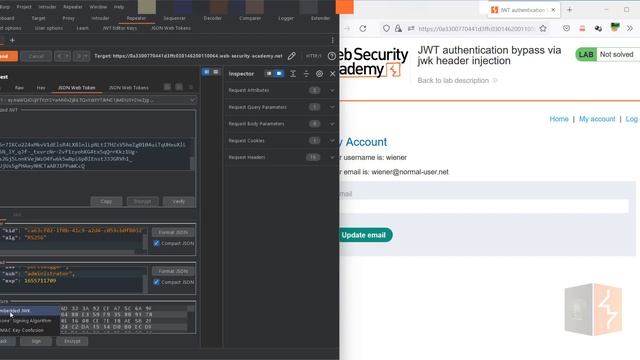Screen dimensions: 640x360
Task: Click the Pocket save icon in browser toolbar
Action: pos(566,28)
